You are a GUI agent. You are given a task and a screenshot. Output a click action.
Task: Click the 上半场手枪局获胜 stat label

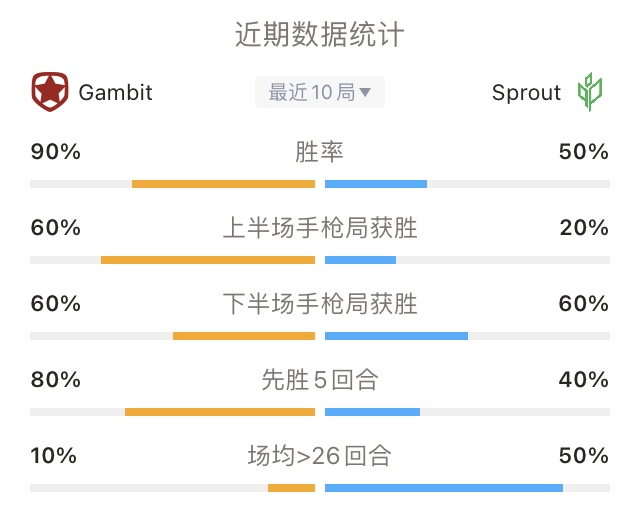coord(320,228)
